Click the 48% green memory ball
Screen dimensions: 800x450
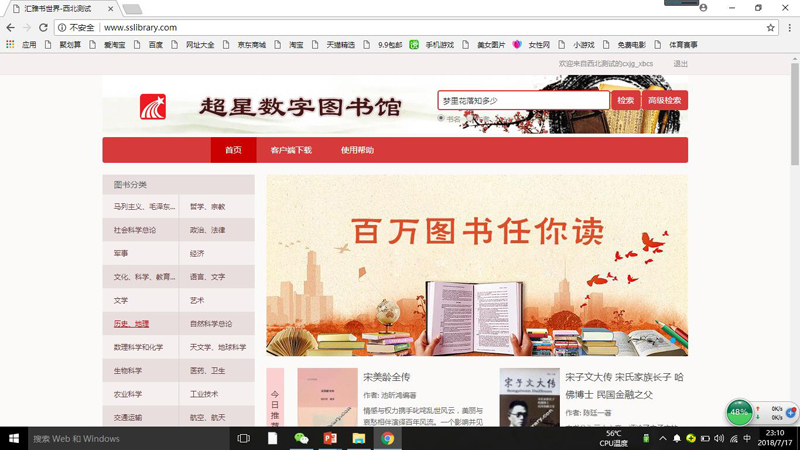739,412
